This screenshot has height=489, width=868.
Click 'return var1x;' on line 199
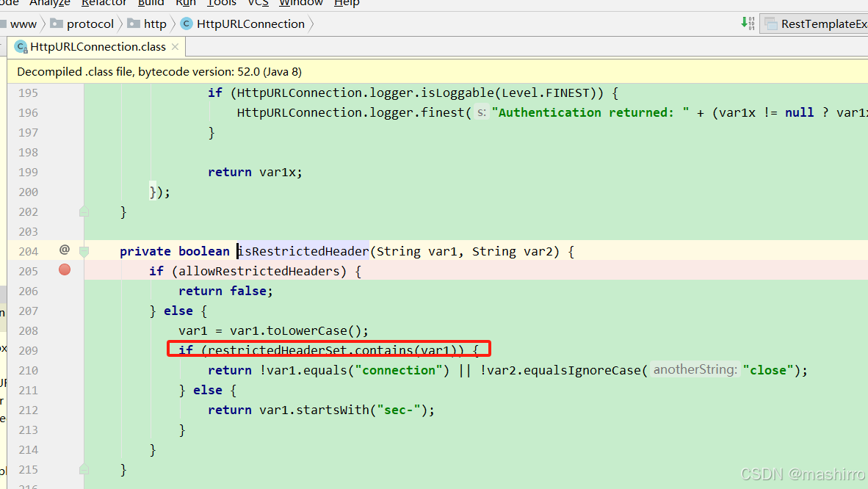256,173
